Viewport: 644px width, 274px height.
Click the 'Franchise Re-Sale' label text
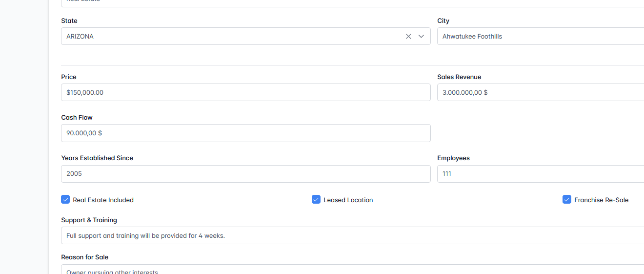(x=601, y=200)
